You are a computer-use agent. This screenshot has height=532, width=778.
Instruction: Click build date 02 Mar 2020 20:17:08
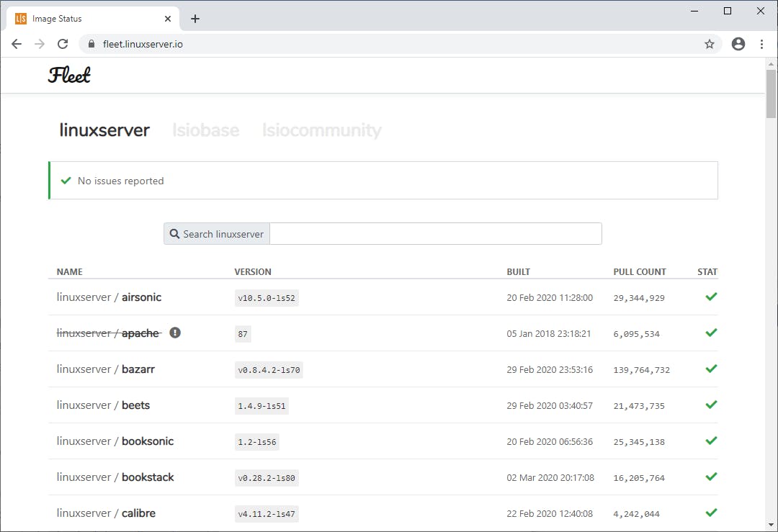[550, 477]
